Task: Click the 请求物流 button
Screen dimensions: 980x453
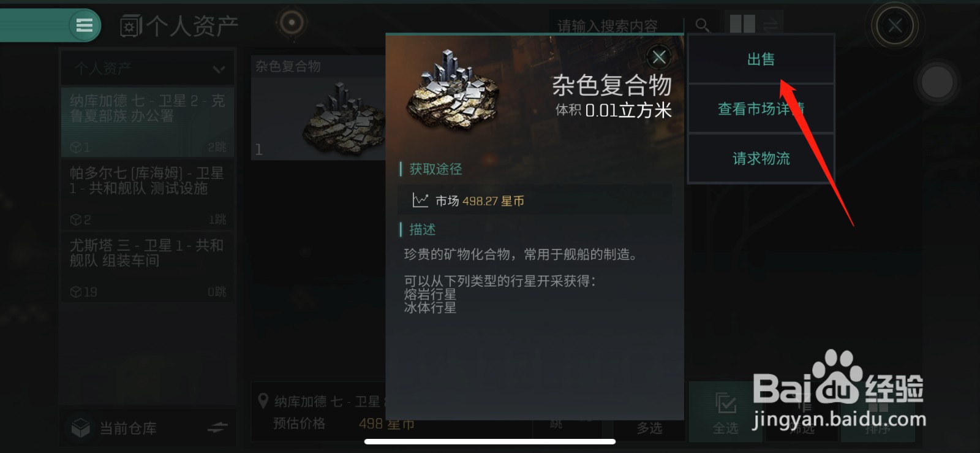Action: coord(761,159)
